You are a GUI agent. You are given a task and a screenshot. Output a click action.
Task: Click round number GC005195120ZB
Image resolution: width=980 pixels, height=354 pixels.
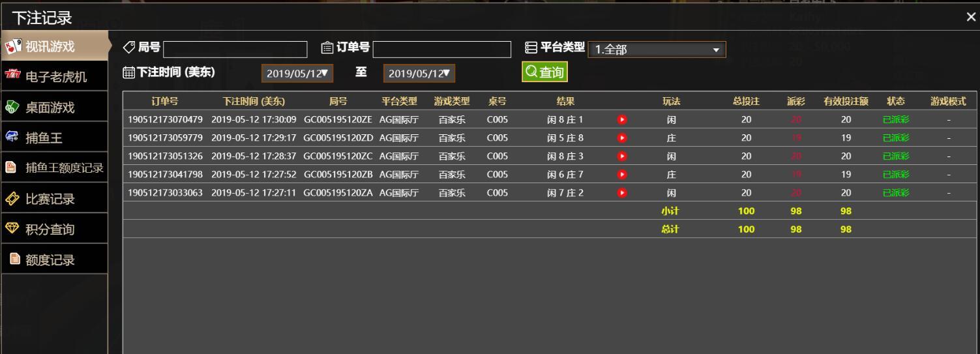338,174
